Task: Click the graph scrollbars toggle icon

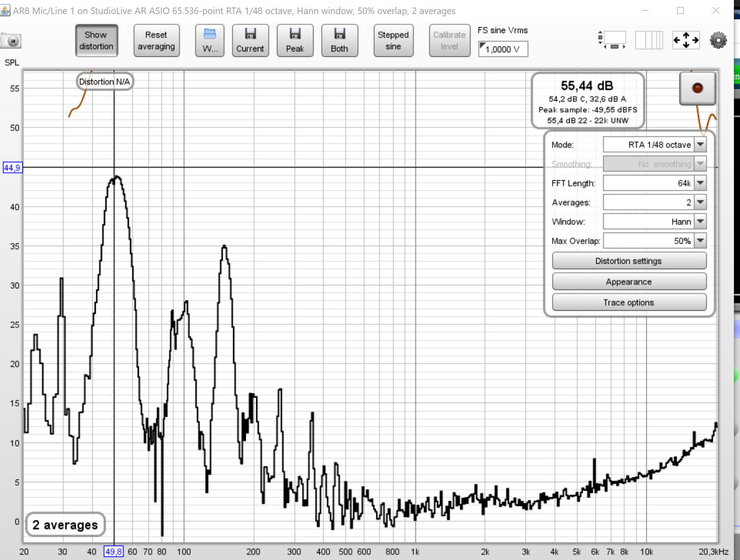Action: pyautogui.click(x=612, y=40)
